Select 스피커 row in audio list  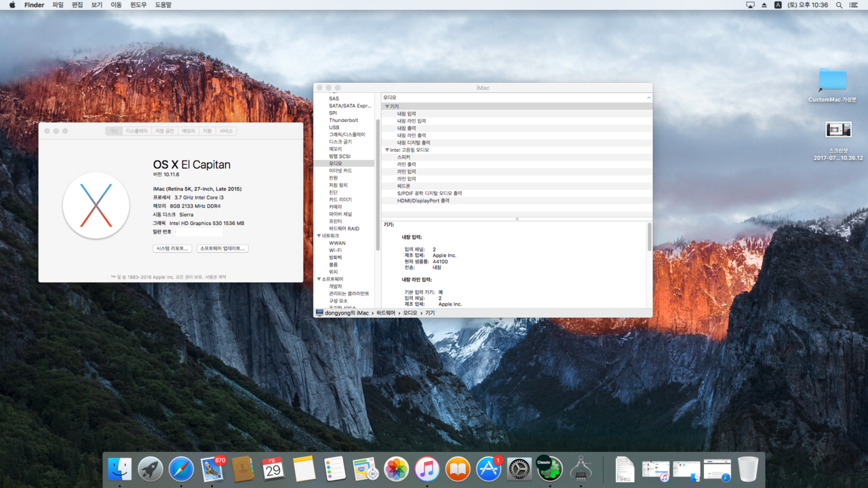[x=516, y=157]
